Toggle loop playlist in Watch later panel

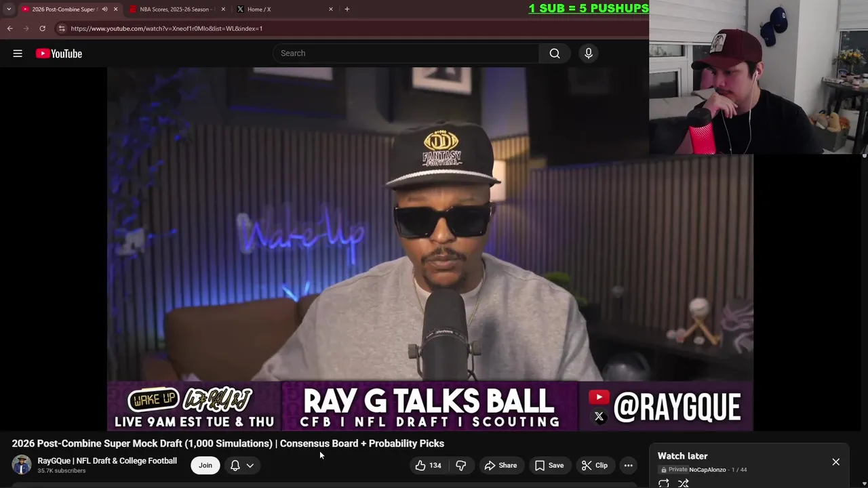point(664,483)
